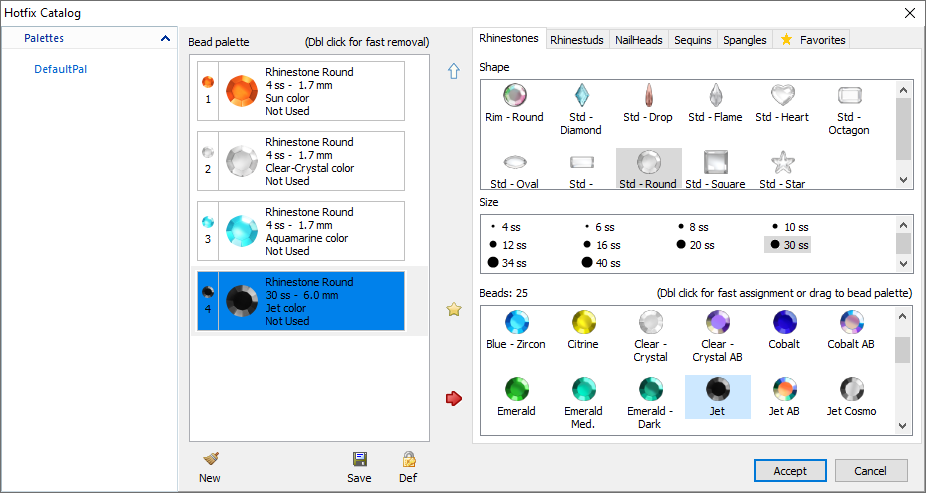Select bead palette entry 2 Clear-Crystal

(x=301, y=161)
